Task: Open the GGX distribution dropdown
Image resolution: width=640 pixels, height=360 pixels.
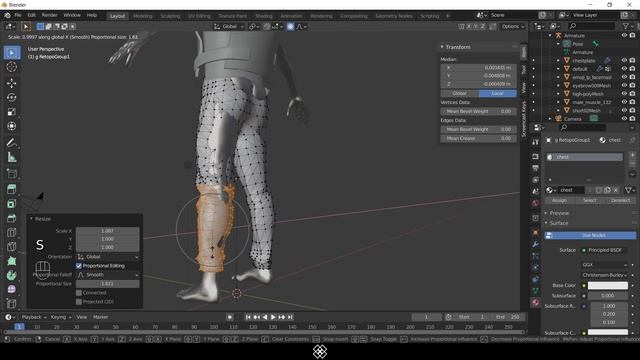Action: (x=604, y=265)
